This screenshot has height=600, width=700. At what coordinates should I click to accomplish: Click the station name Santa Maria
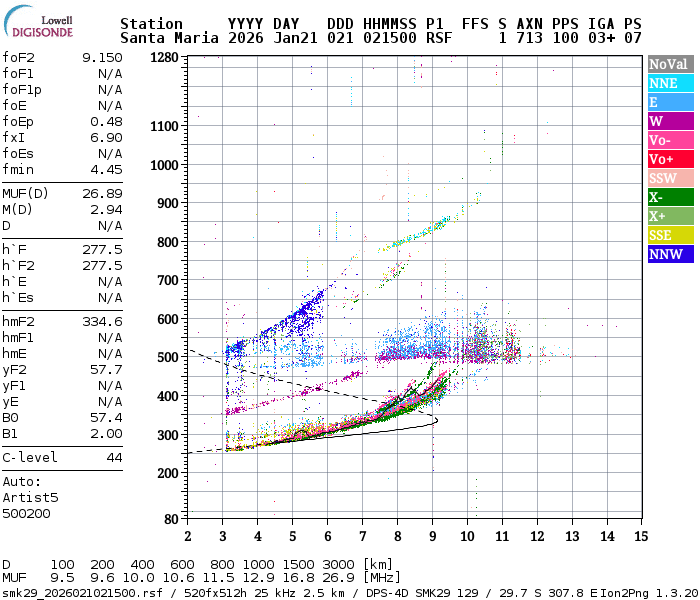click(169, 38)
